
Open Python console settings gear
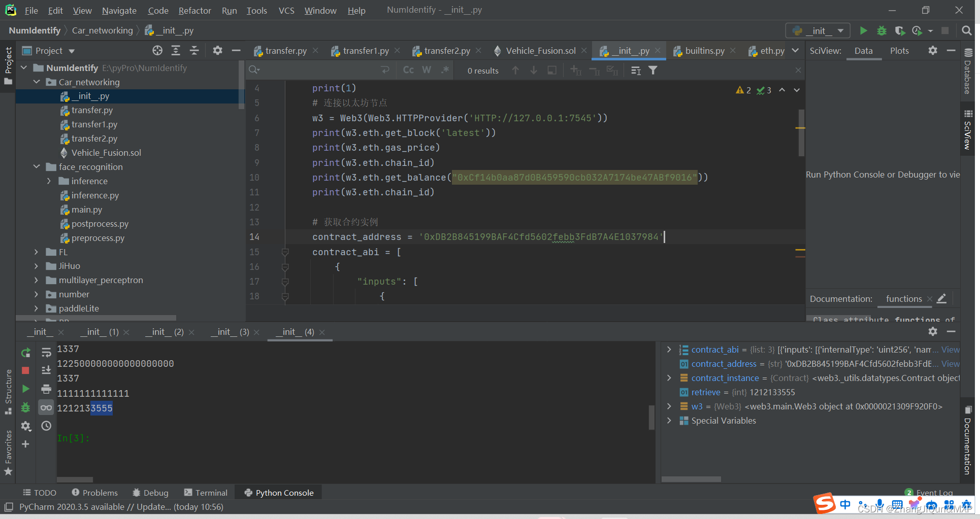click(25, 426)
